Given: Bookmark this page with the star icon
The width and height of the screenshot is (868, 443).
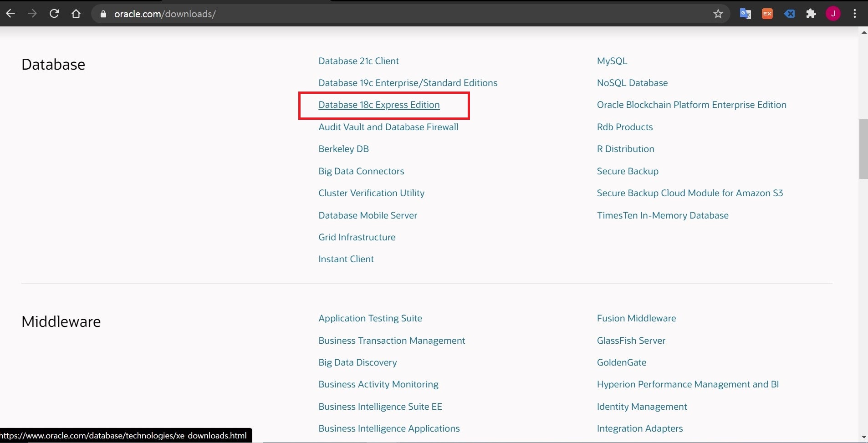Looking at the screenshot, I should pos(718,14).
